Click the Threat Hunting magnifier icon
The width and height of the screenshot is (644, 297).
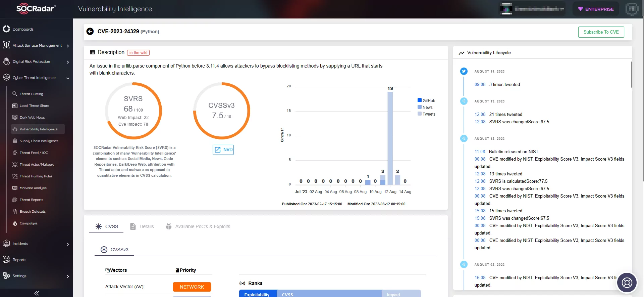[15, 94]
